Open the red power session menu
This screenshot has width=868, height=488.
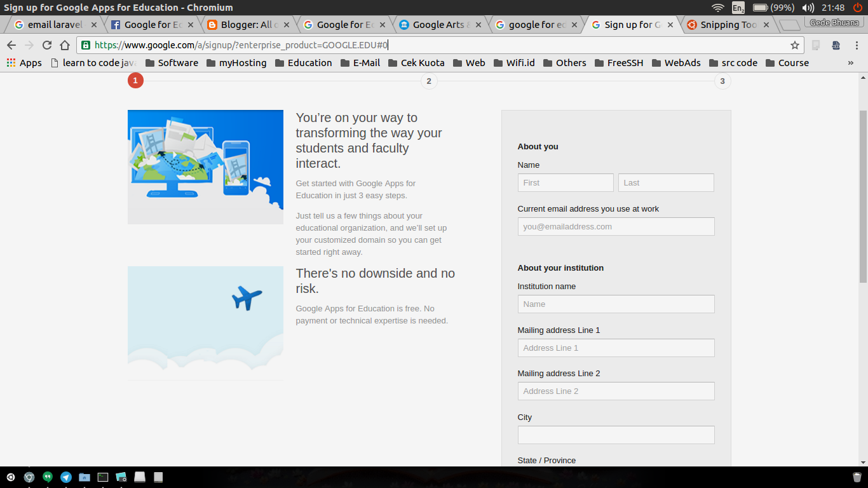point(857,8)
